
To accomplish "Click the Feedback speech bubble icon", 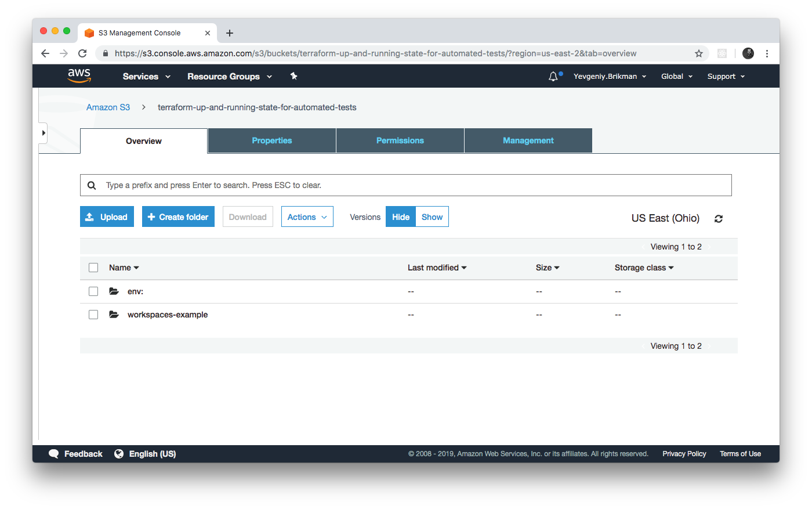I will point(54,454).
